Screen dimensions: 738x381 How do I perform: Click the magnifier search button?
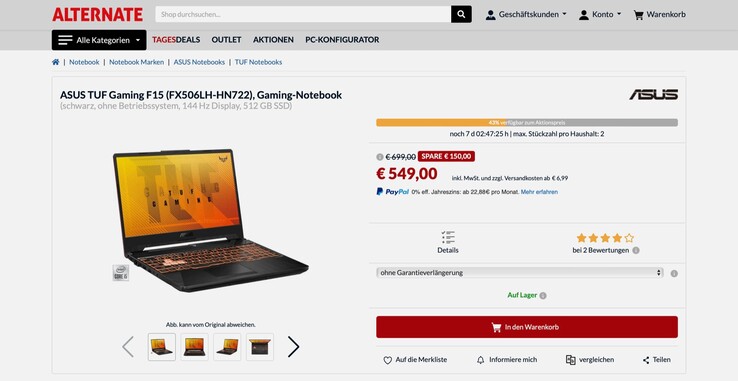click(x=461, y=14)
